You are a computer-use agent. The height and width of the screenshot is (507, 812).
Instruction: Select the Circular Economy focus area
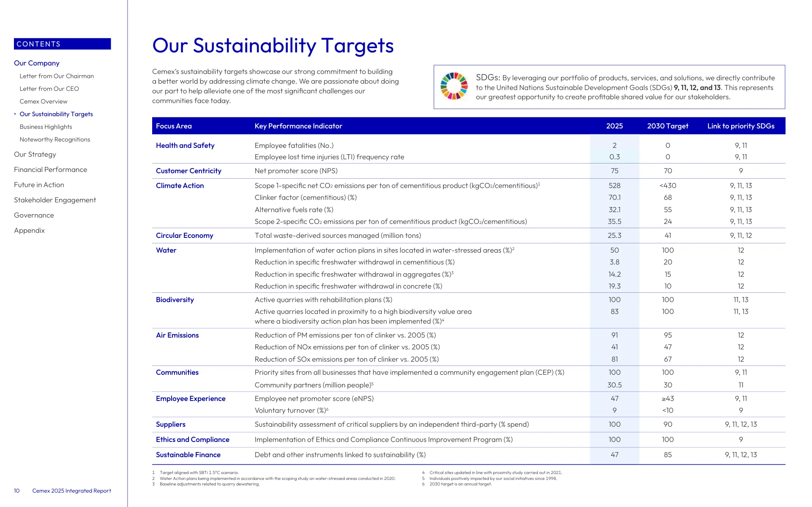coord(184,235)
